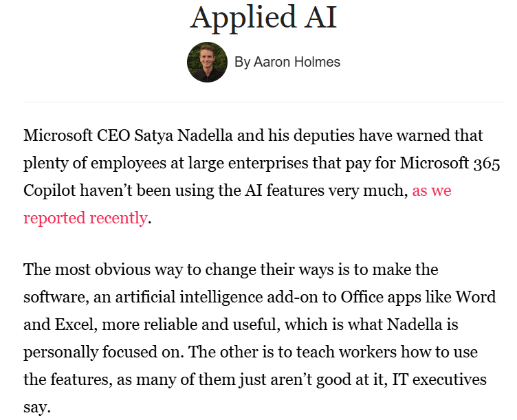Click the final word "say."
The height and width of the screenshot is (420, 517).
click(37, 407)
